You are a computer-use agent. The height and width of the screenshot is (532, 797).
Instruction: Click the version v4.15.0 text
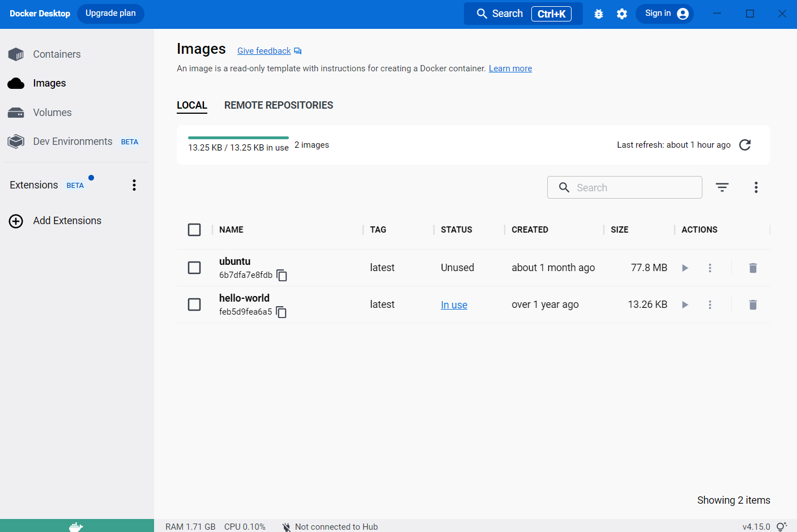(756, 527)
